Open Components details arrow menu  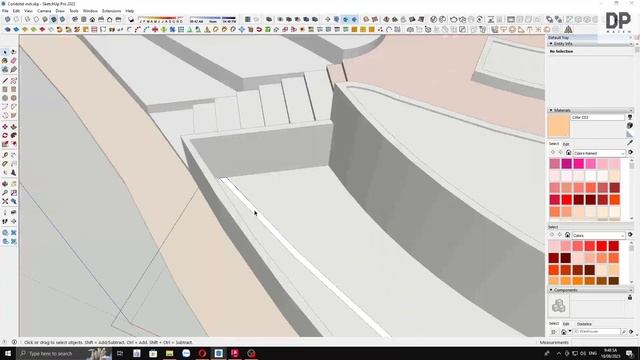tap(631, 332)
